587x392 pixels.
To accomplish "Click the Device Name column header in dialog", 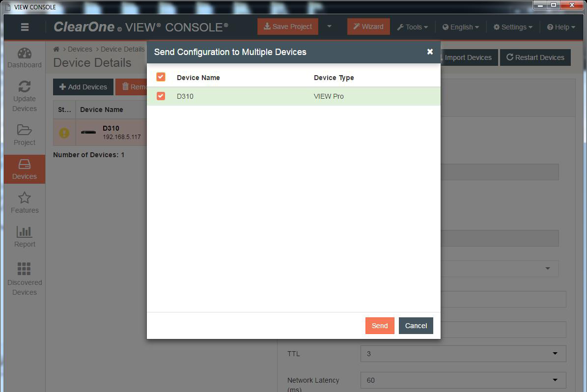I will [x=198, y=78].
